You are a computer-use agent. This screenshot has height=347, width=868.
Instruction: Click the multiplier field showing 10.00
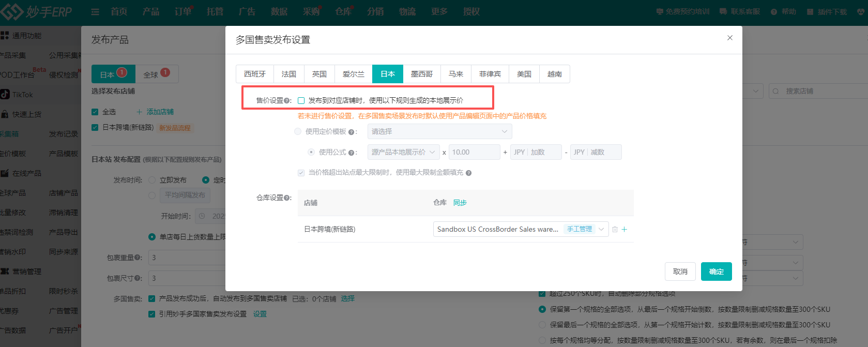475,153
